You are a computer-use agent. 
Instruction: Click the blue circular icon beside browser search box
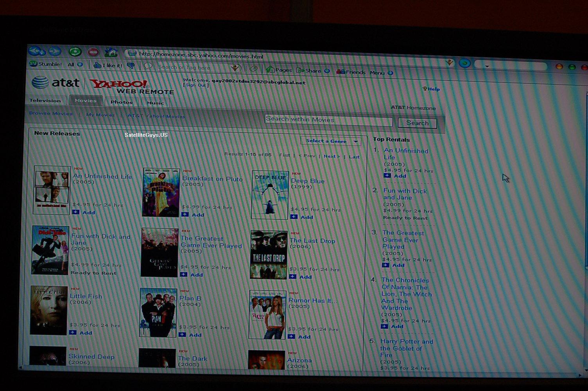tap(464, 63)
